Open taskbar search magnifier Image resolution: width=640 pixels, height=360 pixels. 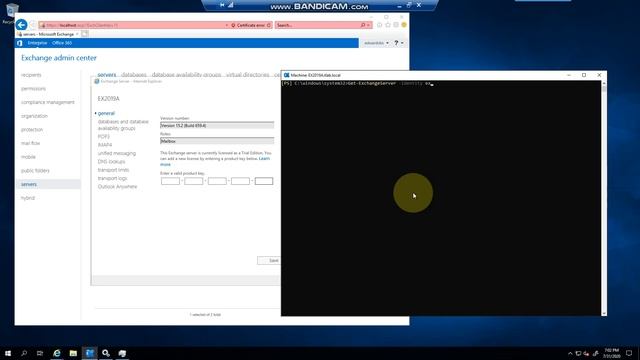click(x=24, y=353)
